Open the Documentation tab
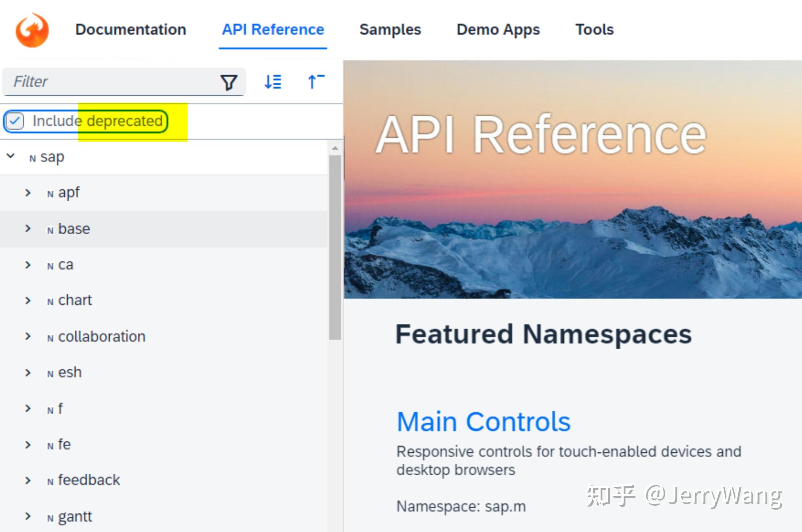 click(x=130, y=30)
